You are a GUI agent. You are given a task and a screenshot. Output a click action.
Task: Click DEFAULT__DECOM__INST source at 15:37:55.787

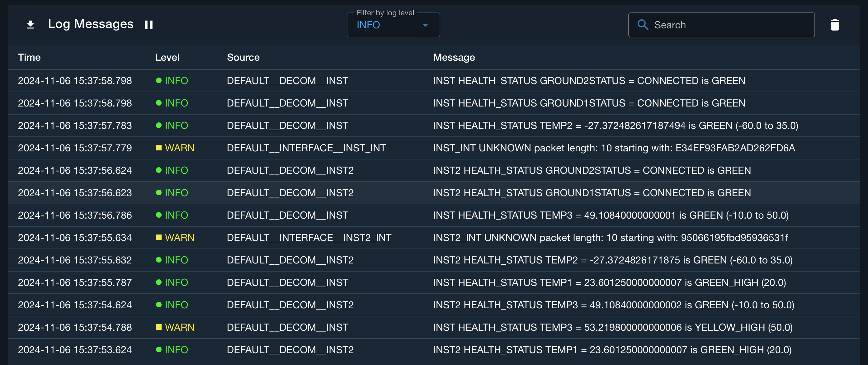point(287,282)
